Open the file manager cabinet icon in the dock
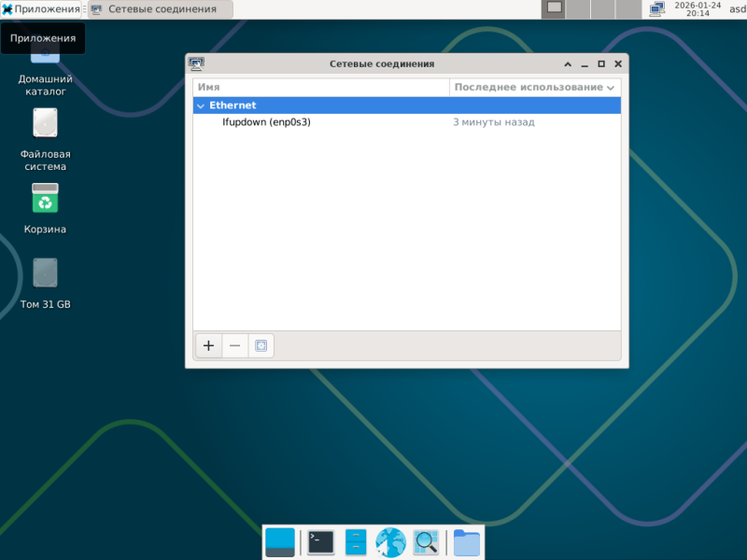 [x=356, y=542]
